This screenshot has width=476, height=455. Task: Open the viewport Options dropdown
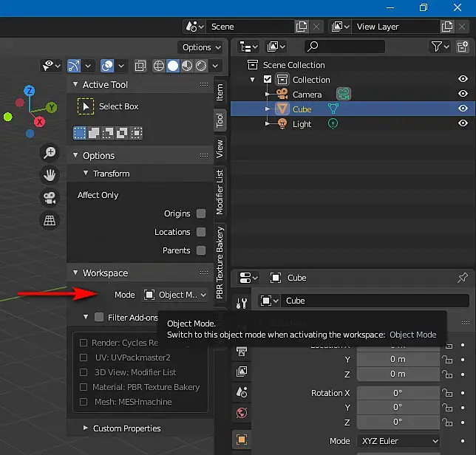point(201,47)
